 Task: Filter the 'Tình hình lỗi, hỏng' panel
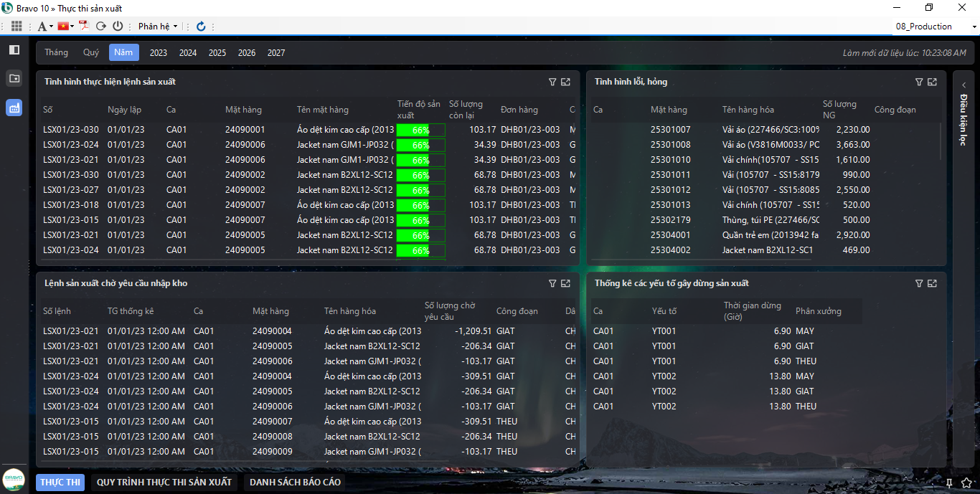(919, 82)
